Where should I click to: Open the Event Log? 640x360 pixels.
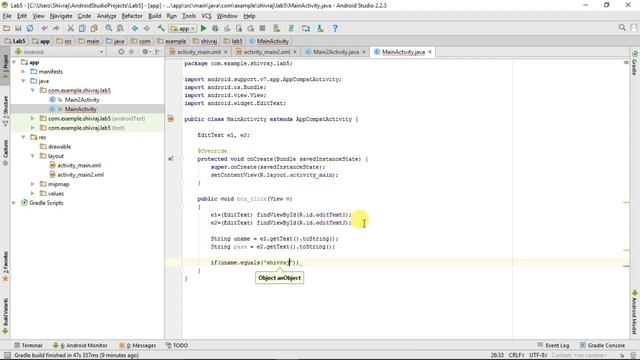pyautogui.click(x=553, y=345)
